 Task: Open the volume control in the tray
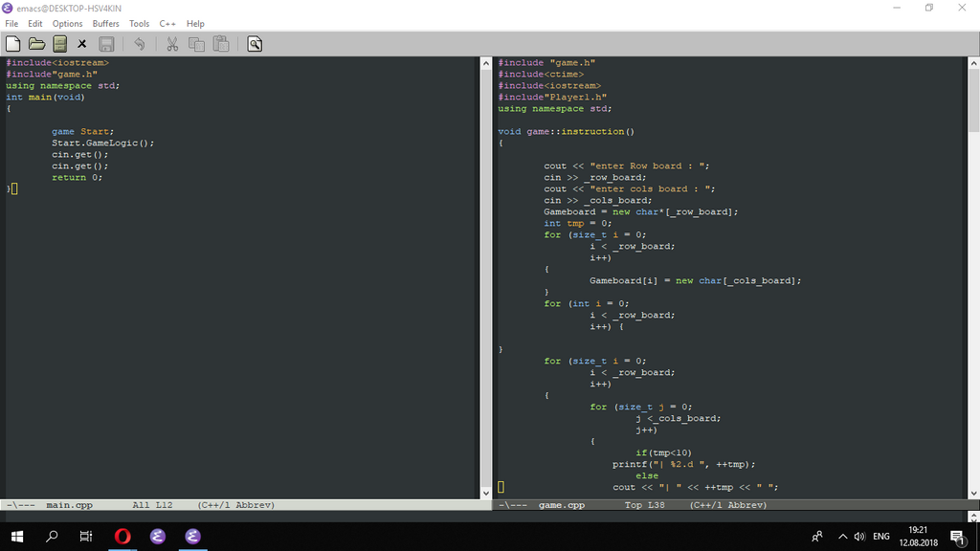pyautogui.click(x=860, y=537)
